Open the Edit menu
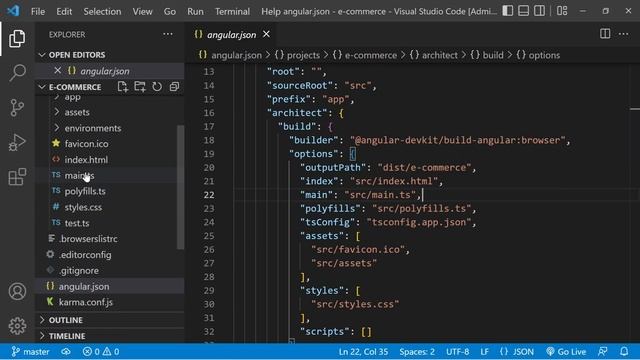 (x=64, y=11)
